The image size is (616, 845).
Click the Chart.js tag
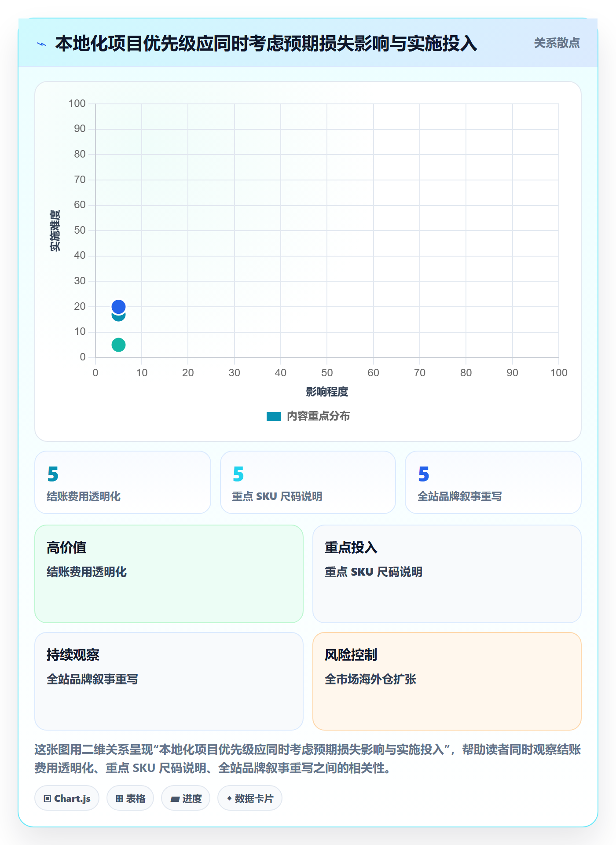(x=67, y=798)
